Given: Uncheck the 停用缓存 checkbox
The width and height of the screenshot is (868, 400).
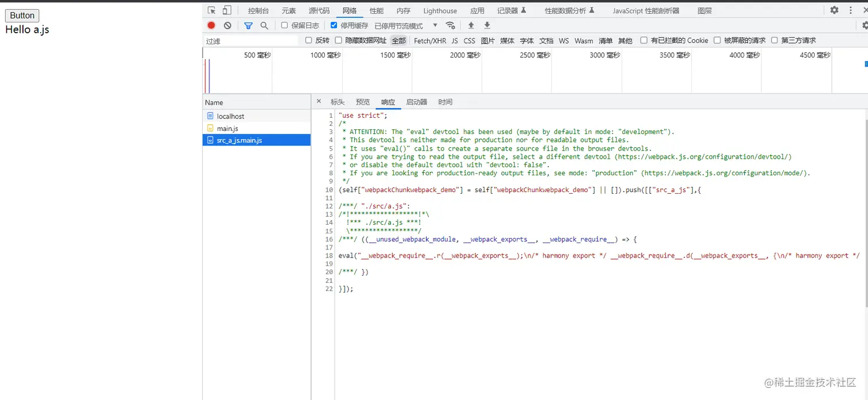Looking at the screenshot, I should point(334,25).
